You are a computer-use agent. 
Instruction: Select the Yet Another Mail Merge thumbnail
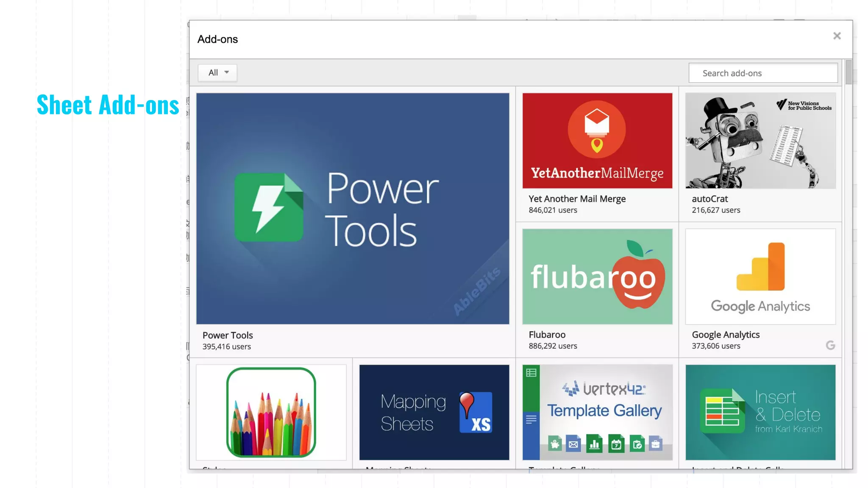coord(597,141)
